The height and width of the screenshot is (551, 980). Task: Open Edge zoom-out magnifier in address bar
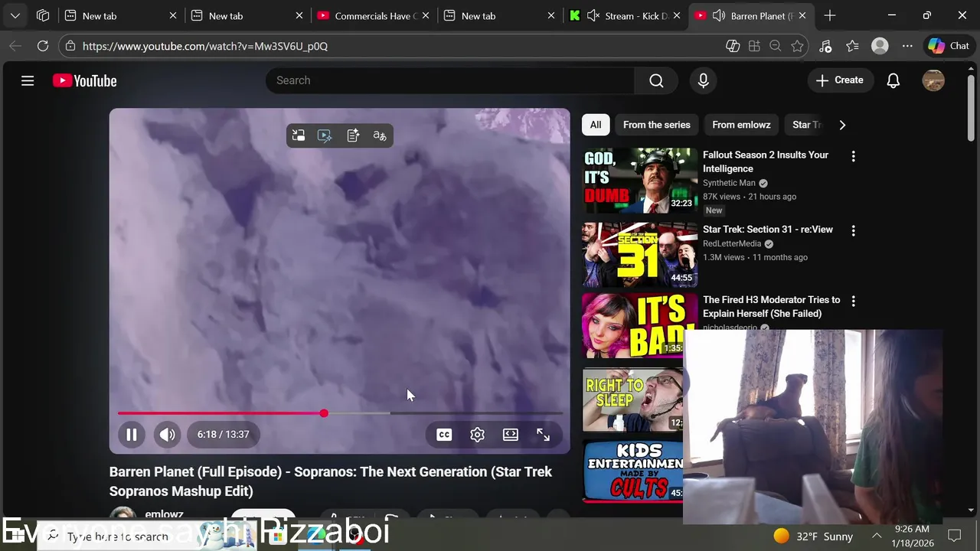(775, 46)
